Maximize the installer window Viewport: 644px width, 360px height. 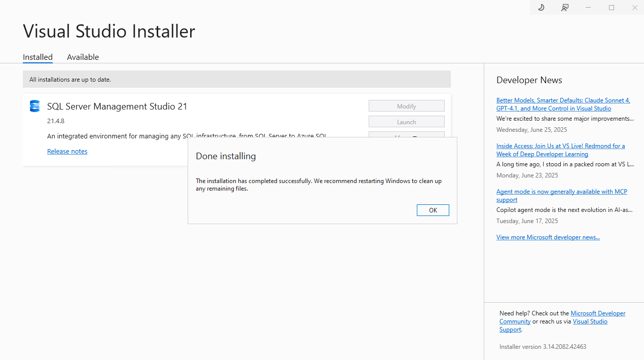tap(611, 8)
